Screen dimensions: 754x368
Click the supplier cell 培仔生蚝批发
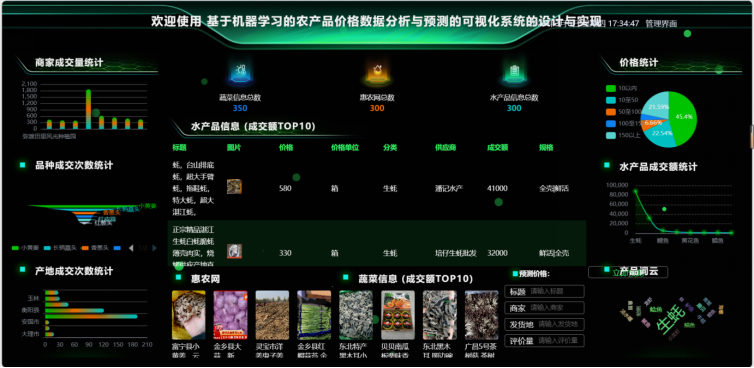coord(456,253)
